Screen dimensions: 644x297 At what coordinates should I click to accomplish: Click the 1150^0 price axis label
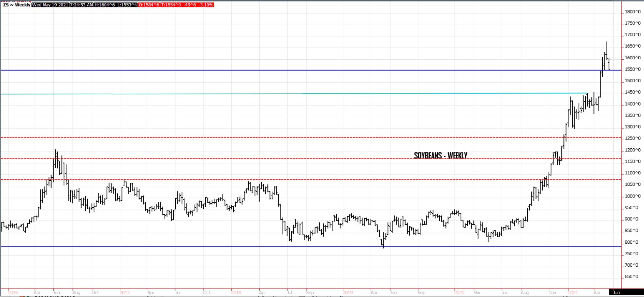(633, 161)
